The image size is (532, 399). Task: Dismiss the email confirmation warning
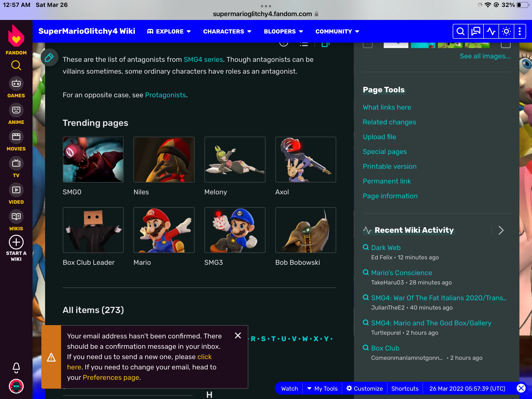coord(238,335)
